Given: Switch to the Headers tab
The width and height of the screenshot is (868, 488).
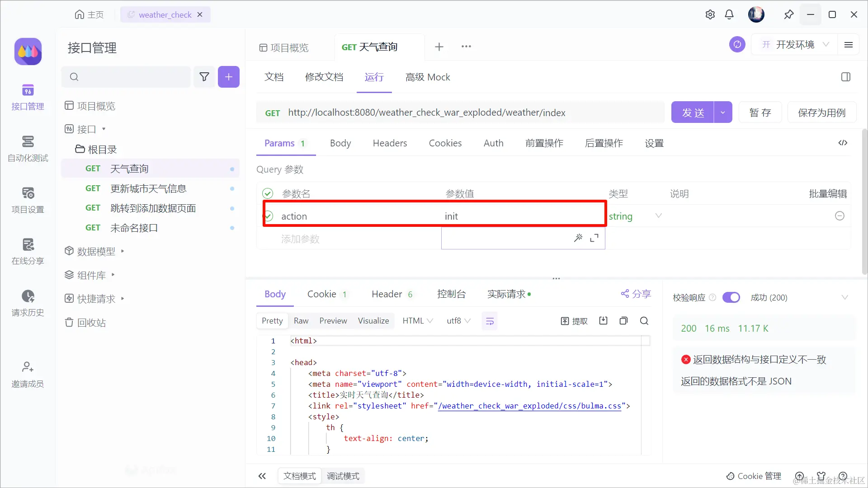Looking at the screenshot, I should (390, 143).
